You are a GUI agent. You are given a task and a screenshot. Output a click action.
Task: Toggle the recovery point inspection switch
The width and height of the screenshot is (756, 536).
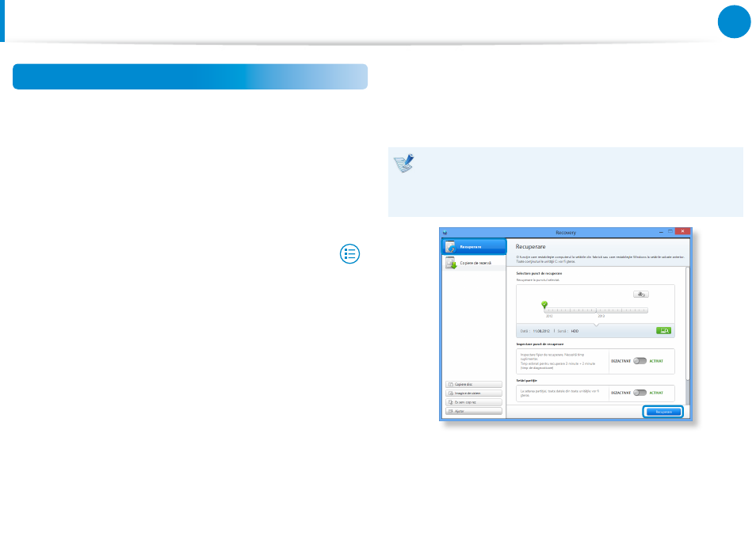(x=640, y=361)
